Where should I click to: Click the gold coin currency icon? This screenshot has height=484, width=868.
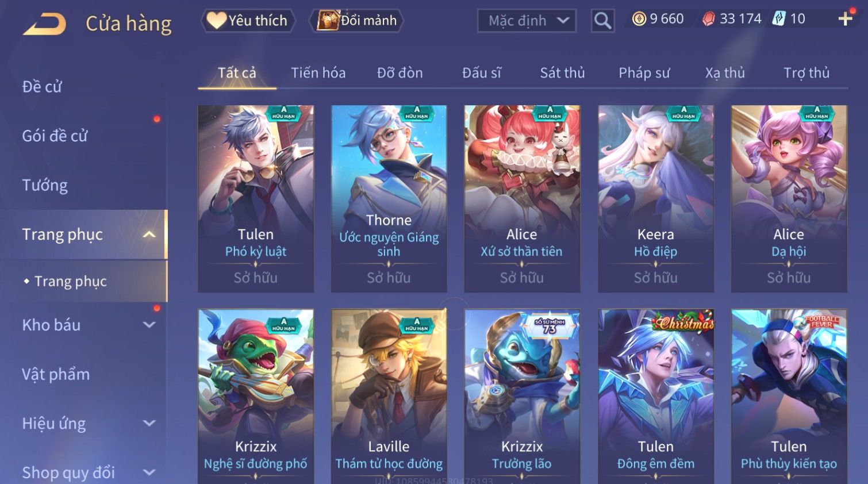(x=639, y=19)
